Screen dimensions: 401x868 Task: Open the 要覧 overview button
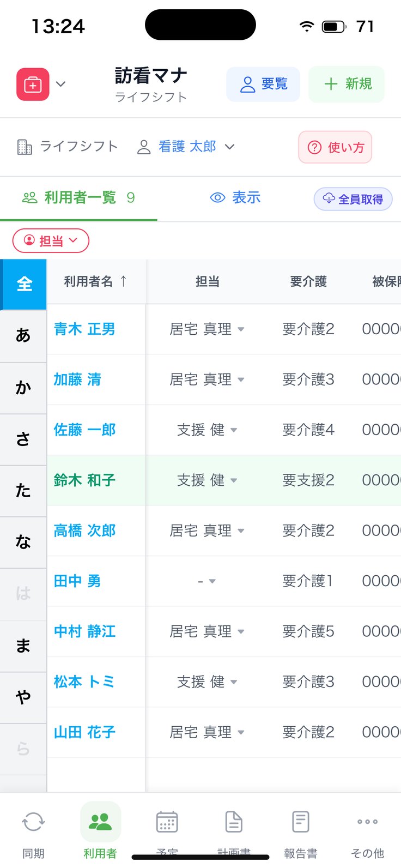pyautogui.click(x=263, y=84)
